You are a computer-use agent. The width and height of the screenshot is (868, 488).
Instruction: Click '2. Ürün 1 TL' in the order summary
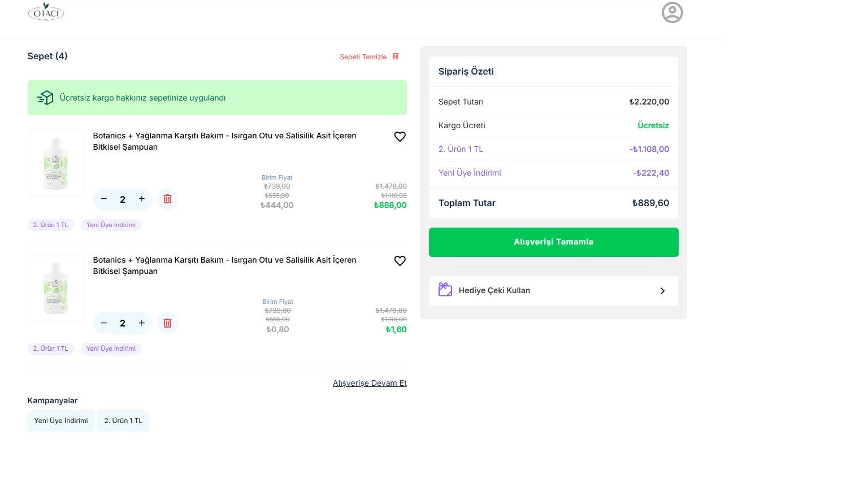point(461,149)
